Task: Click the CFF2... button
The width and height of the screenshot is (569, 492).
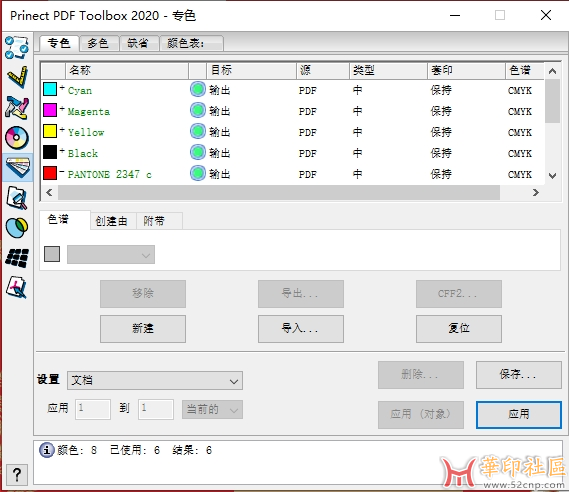Action: (x=459, y=294)
